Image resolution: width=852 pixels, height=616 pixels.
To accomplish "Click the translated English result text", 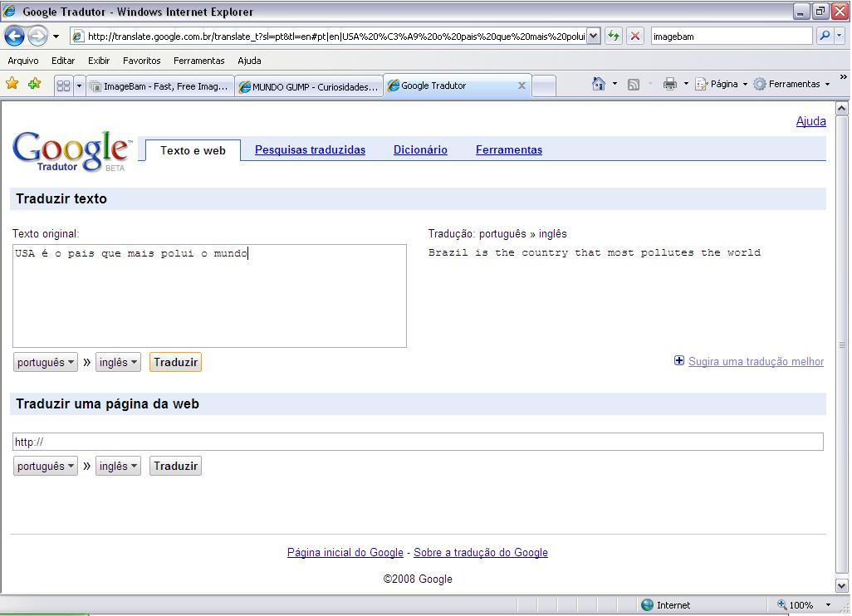I will click(595, 252).
